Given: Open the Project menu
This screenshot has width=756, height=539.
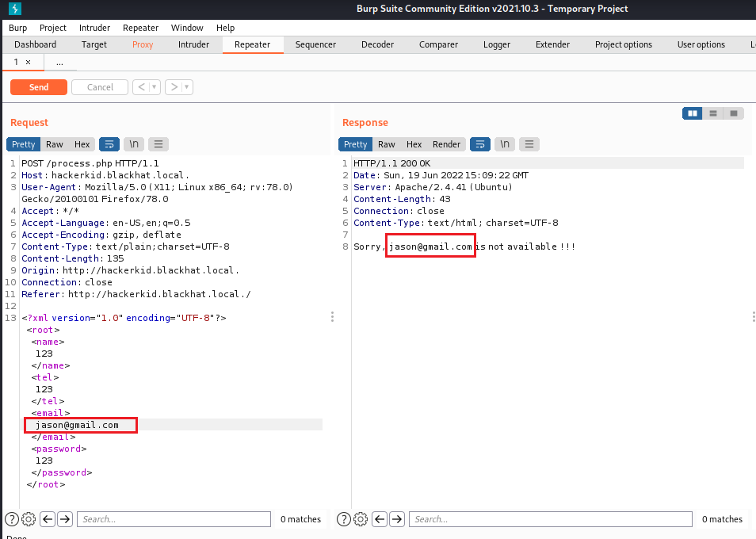Looking at the screenshot, I should pyautogui.click(x=53, y=28).
